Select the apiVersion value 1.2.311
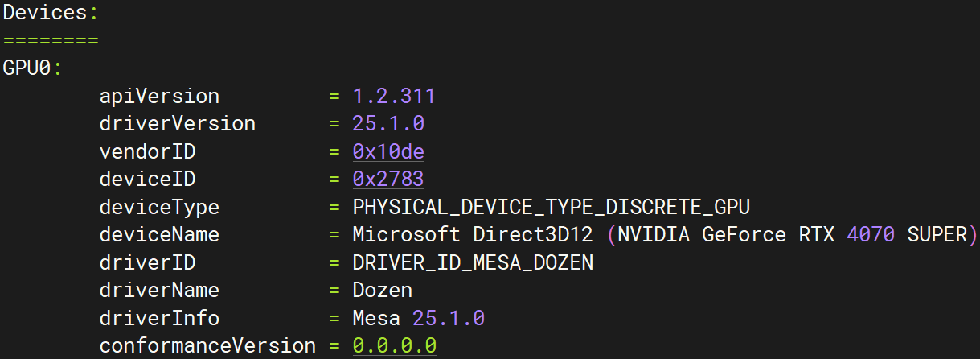Image resolution: width=980 pixels, height=359 pixels. (x=394, y=97)
